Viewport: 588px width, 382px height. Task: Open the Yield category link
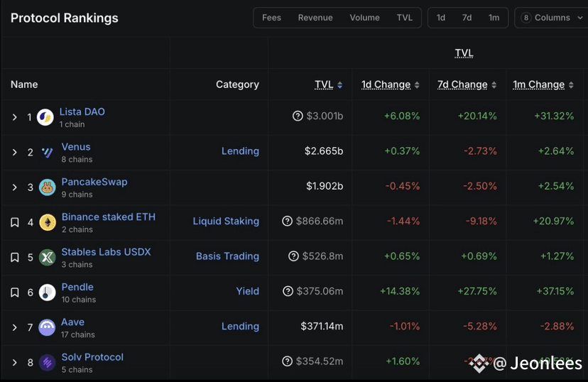248,291
